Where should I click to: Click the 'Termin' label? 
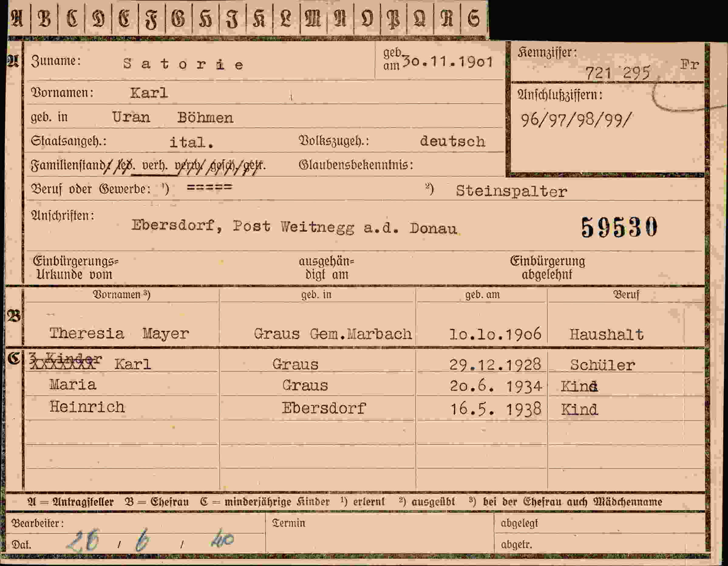[x=289, y=523]
